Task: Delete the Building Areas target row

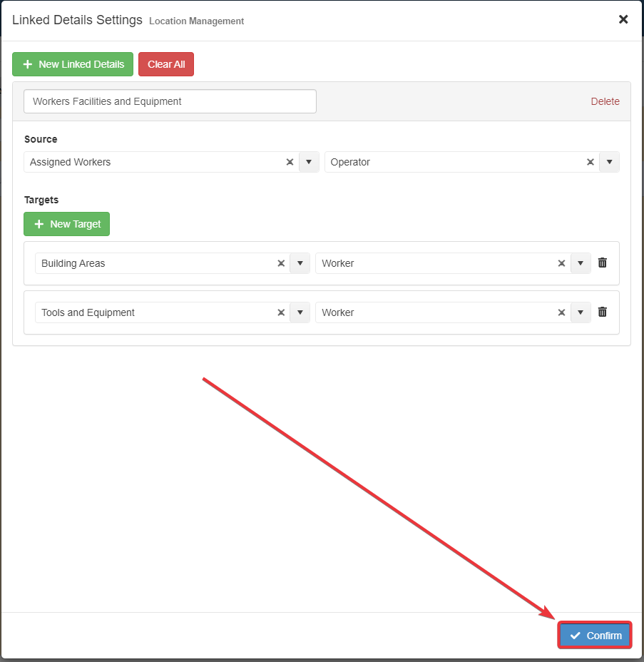Action: tap(603, 263)
